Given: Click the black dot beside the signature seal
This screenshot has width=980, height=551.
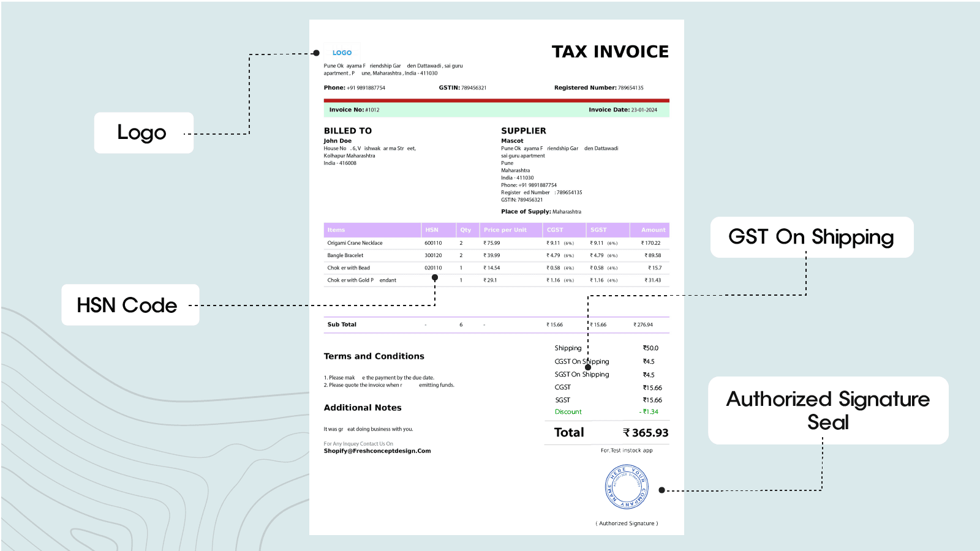Looking at the screenshot, I should 661,490.
